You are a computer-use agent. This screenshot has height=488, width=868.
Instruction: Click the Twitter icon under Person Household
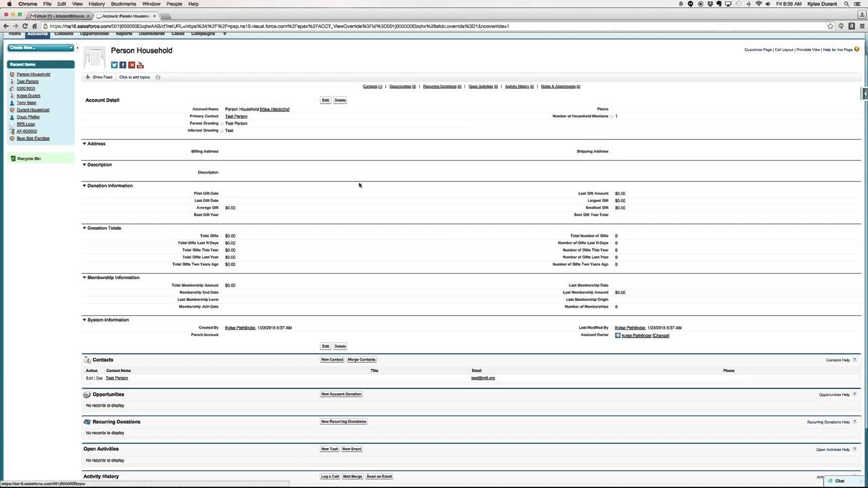point(115,65)
